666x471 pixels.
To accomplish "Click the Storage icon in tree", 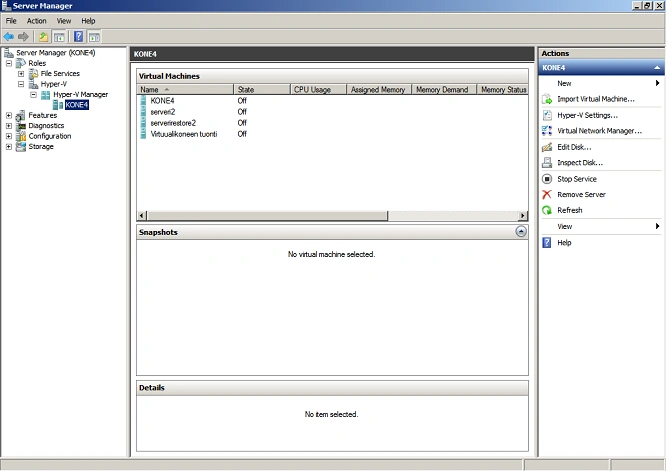I will [x=21, y=147].
